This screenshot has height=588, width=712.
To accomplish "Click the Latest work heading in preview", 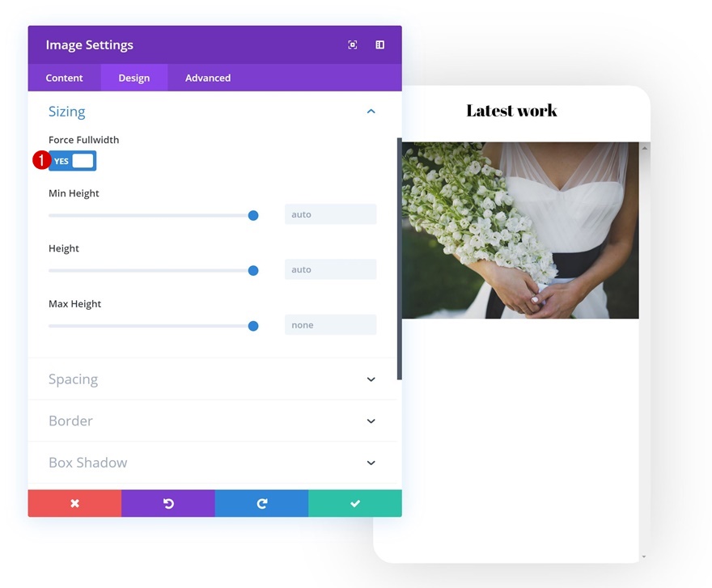I will 511,110.
